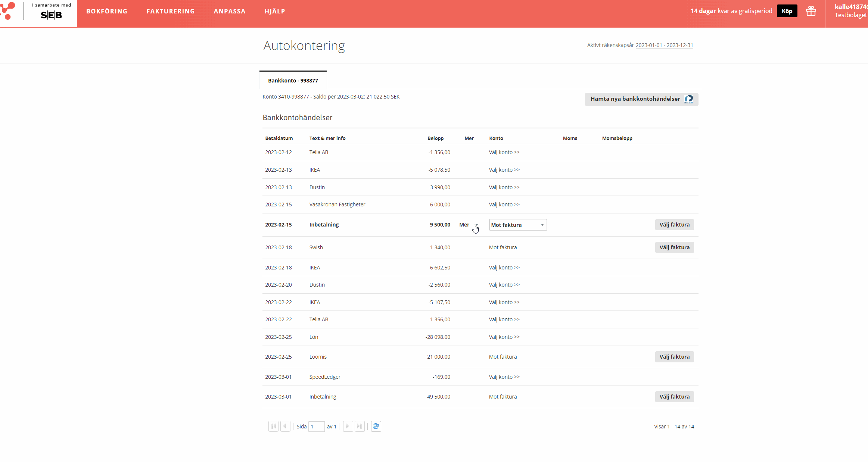This screenshot has height=462, width=868.
Task: Click Välj konto for Telia AB 2023-02-12
Action: [x=504, y=152]
